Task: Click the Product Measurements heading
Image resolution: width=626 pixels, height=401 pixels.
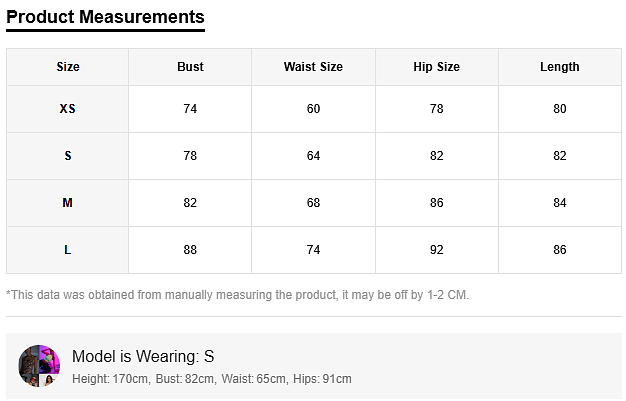Action: 105,17
